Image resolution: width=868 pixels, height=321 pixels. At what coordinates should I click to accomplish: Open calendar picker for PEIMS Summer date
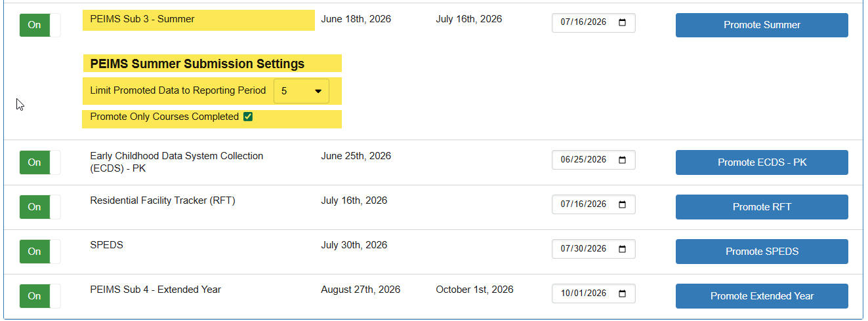click(x=623, y=22)
